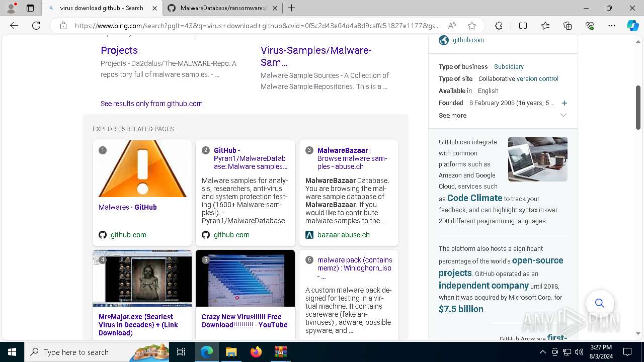Click the laptop image in GitHub panel

click(538, 159)
